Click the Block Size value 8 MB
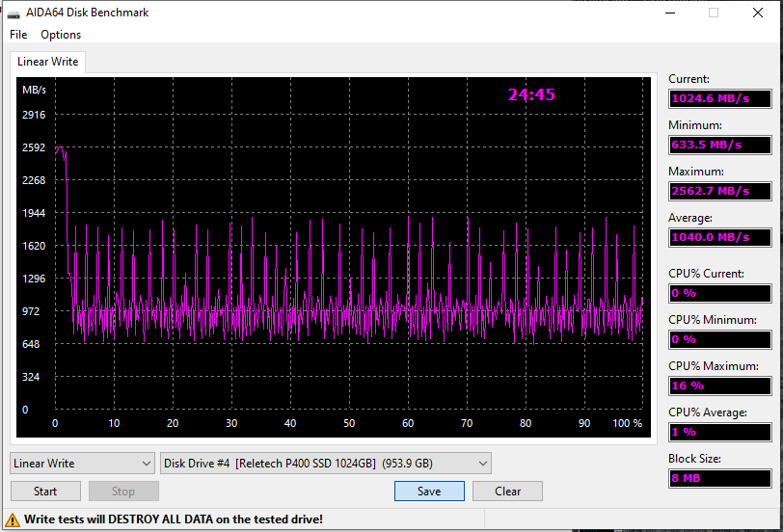783x532 pixels. (720, 478)
